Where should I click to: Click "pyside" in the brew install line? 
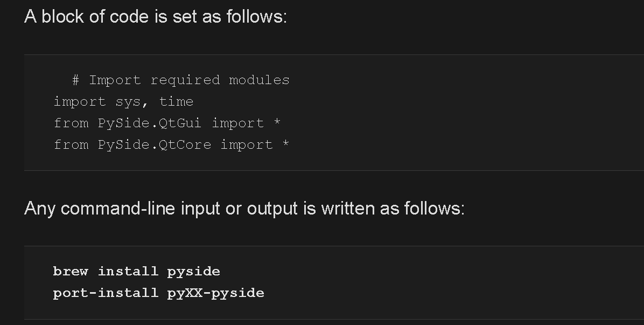[194, 272]
